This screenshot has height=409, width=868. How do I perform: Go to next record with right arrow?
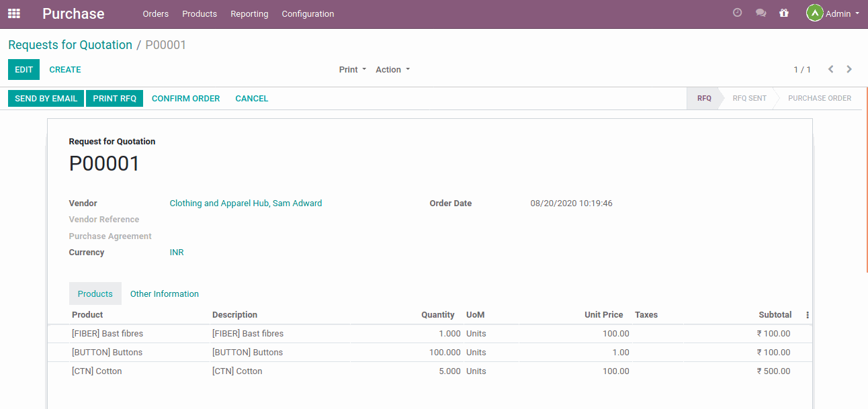pyautogui.click(x=849, y=69)
